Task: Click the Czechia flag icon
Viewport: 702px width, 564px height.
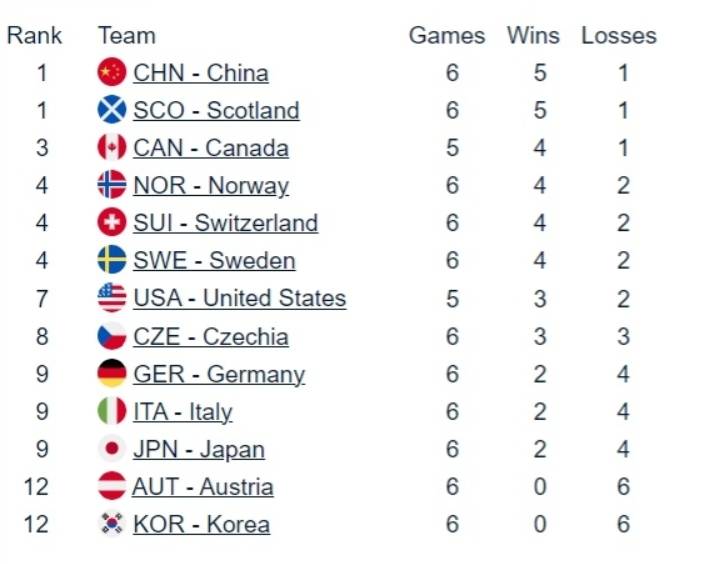Action: [112, 336]
